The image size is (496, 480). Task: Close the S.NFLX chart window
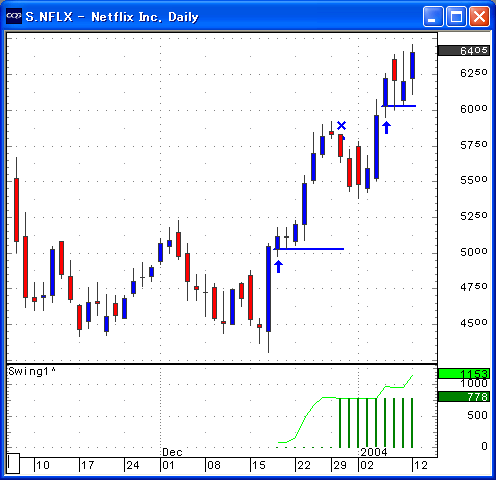[479, 16]
